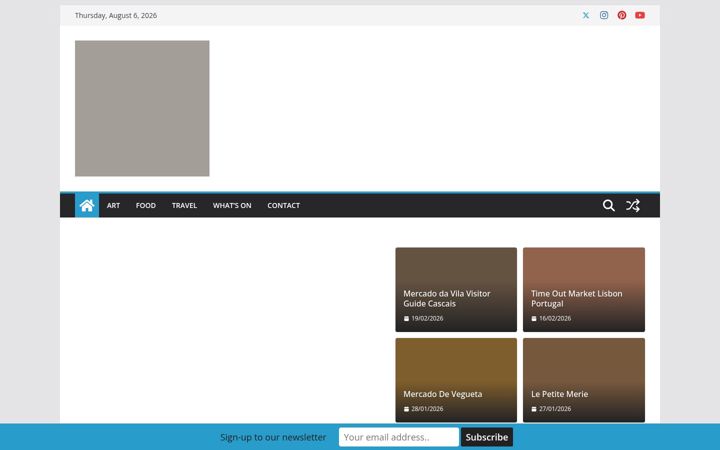Open the CONTACT menu item

point(283,205)
